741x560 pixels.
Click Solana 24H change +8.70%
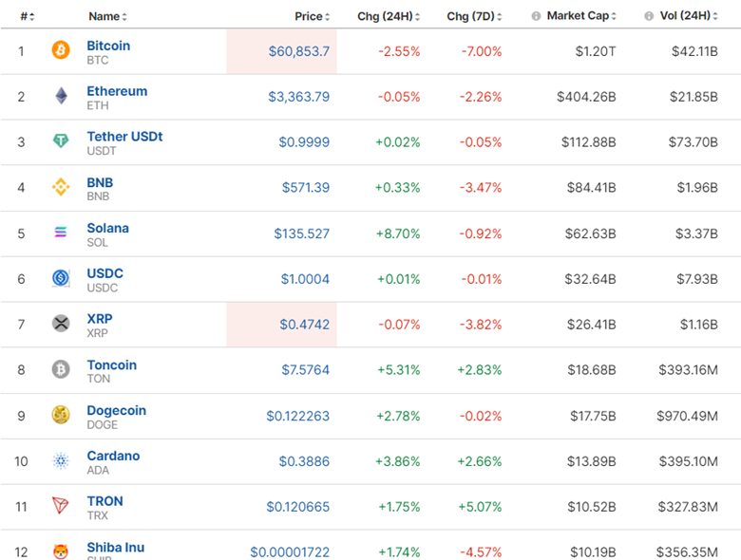398,233
